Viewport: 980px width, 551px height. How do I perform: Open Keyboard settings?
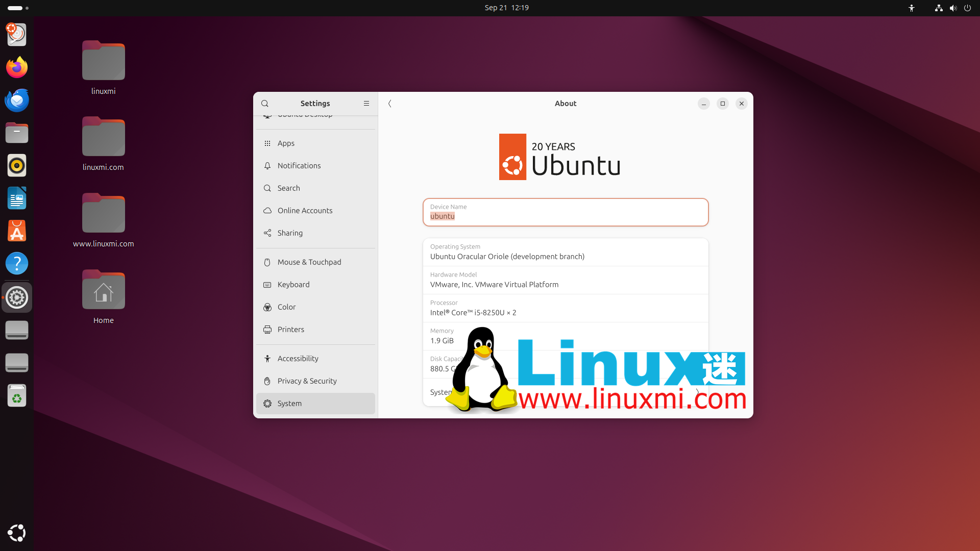pyautogui.click(x=315, y=285)
